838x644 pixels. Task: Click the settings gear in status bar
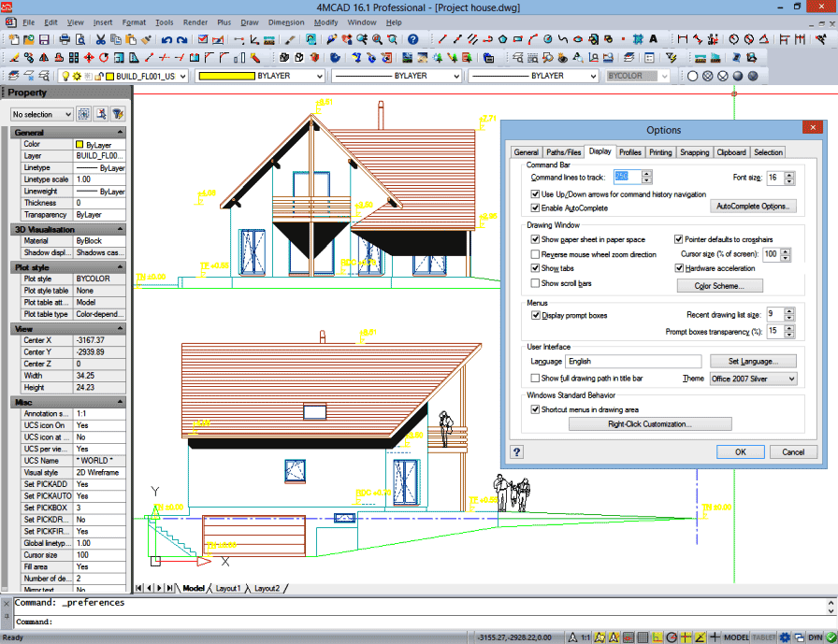coord(786,637)
